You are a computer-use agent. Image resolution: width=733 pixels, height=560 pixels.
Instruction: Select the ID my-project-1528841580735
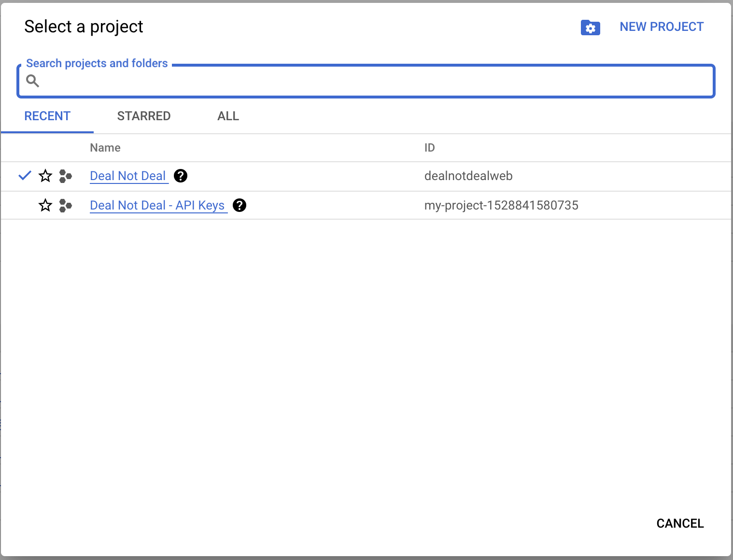click(501, 206)
